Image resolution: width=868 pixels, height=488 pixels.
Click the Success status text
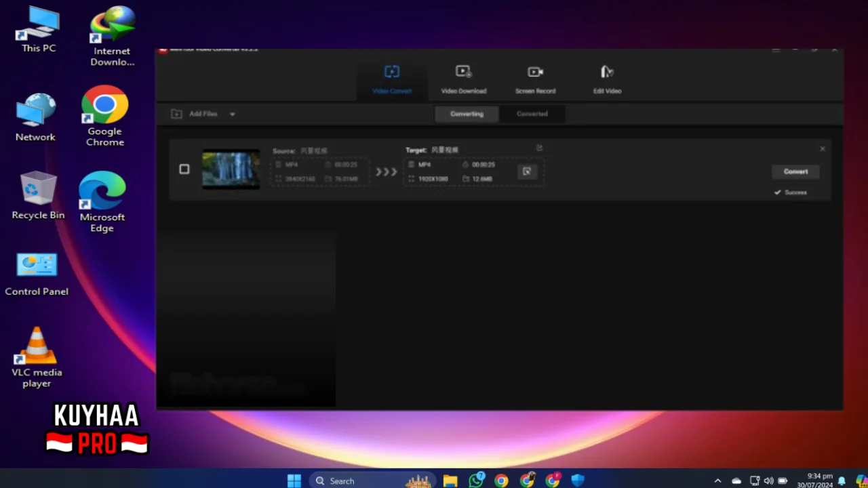click(x=795, y=192)
